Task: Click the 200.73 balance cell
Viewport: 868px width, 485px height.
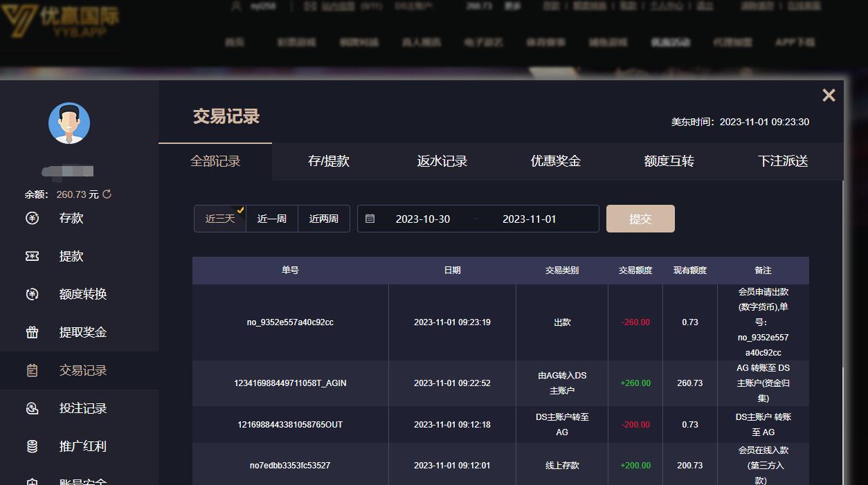Action: (690, 466)
